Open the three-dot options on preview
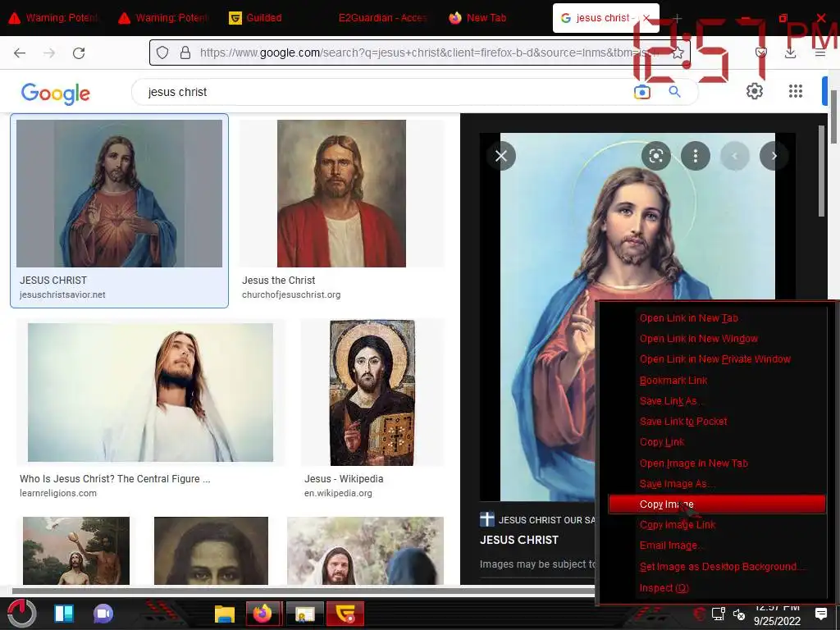Screen dimensions: 840x630 (696, 156)
